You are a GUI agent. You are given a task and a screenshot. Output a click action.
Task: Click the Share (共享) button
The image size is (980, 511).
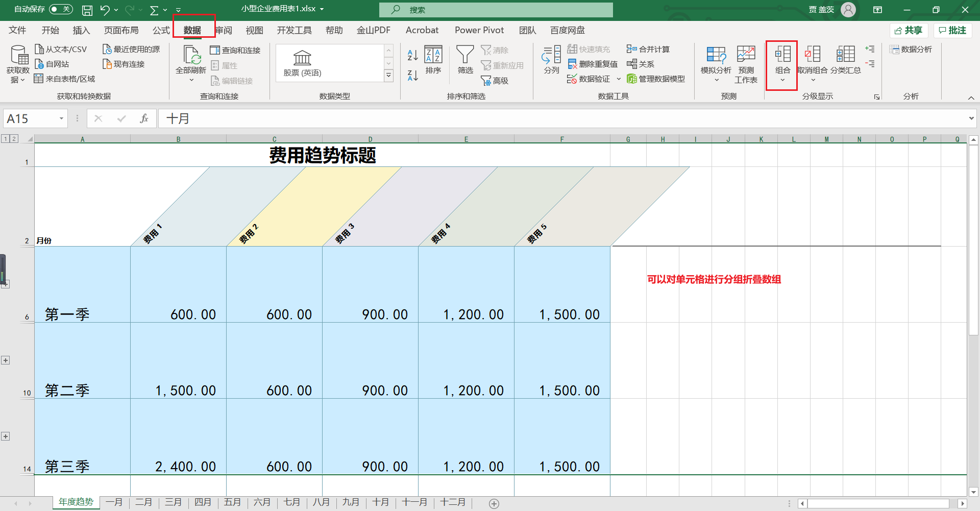[x=909, y=31]
